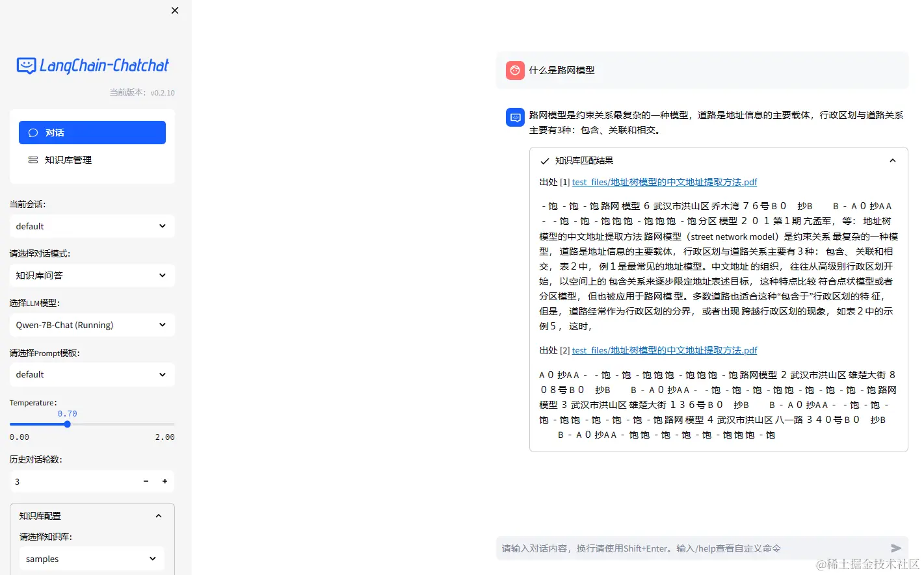Click the 历史对话轮数 number field
This screenshot has height=575, width=924.
[73, 481]
